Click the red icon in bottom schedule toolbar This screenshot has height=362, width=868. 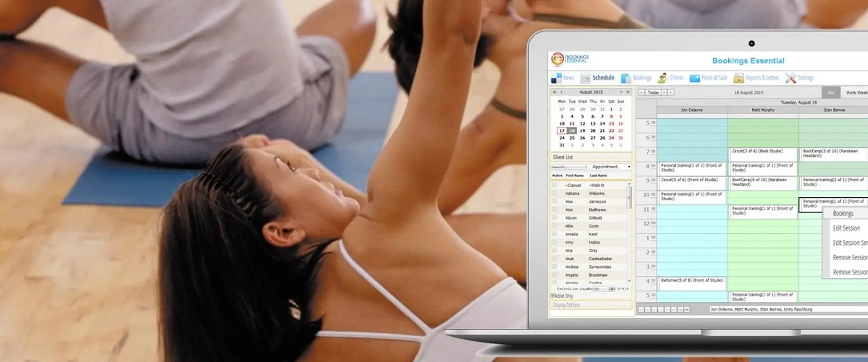point(687,310)
